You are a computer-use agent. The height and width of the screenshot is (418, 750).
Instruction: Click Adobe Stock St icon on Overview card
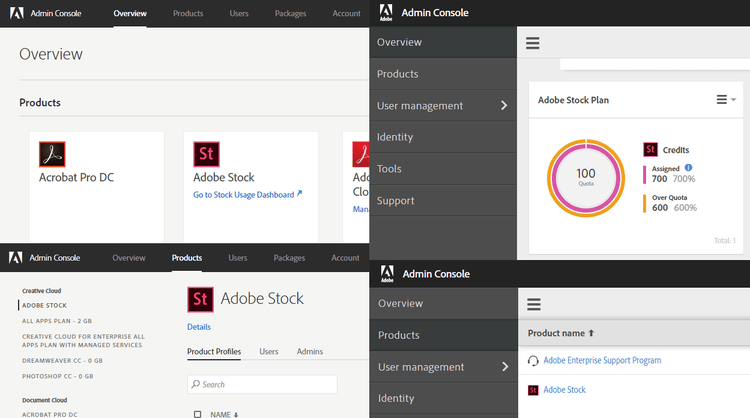tap(206, 154)
